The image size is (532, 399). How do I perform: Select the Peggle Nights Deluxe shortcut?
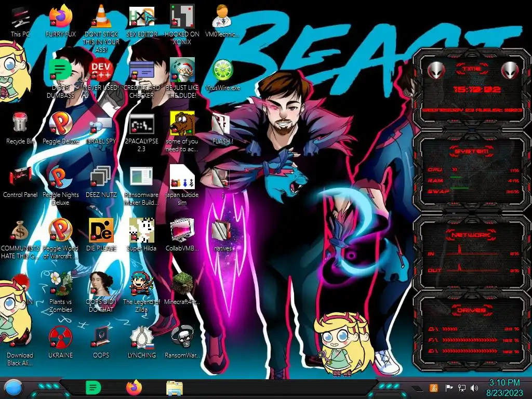[60, 186]
